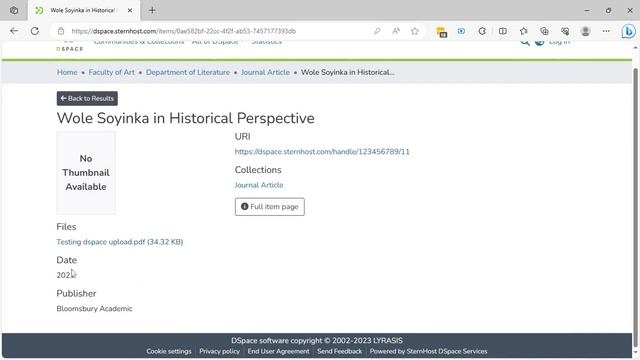The width and height of the screenshot is (640, 360).
Task: Open the language globe icon
Action: [539, 42]
